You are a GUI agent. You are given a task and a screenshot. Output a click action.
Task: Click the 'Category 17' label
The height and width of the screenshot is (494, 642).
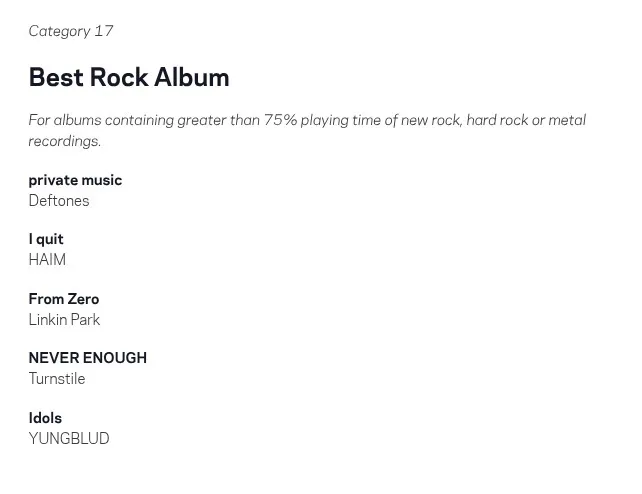tap(71, 31)
